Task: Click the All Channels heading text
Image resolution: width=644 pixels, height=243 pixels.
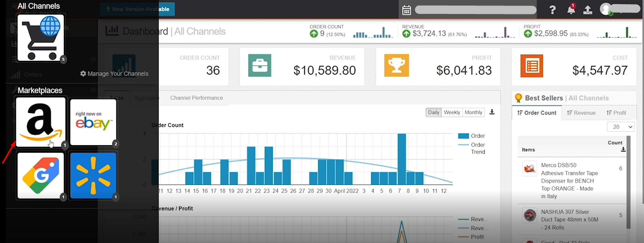Action: (x=39, y=6)
